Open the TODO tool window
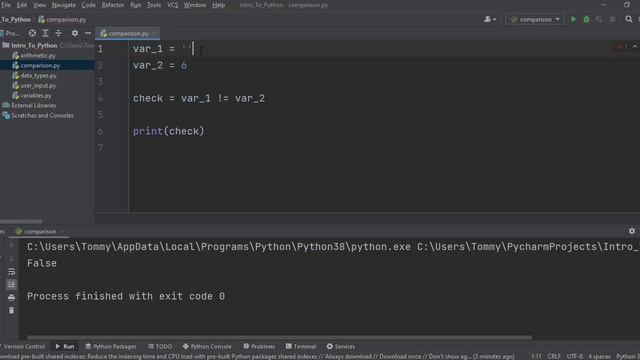The width and height of the screenshot is (640, 360). click(x=160, y=346)
